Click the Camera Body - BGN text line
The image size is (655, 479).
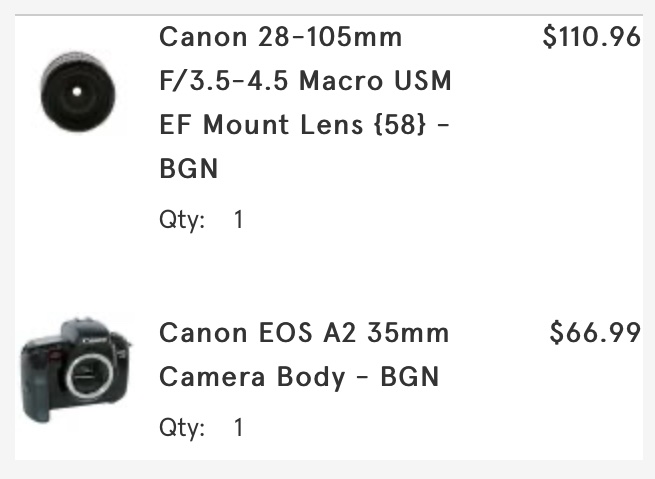point(299,378)
